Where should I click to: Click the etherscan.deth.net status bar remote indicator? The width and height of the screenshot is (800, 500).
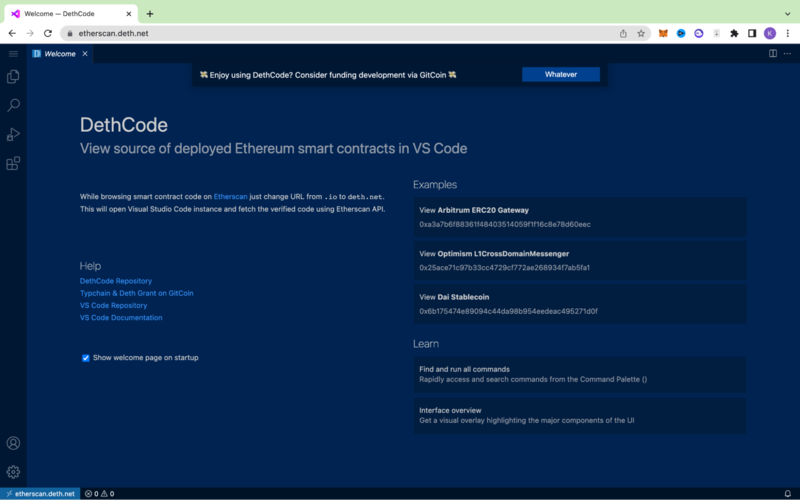click(39, 493)
